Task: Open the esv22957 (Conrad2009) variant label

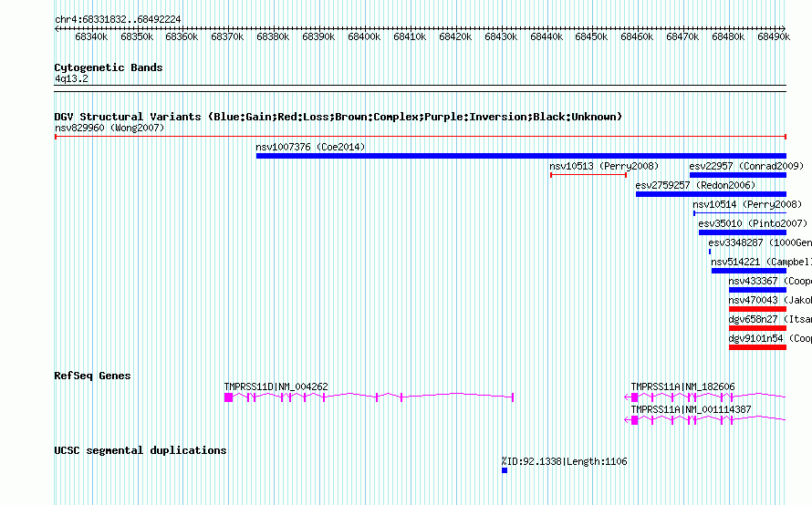Action: (746, 166)
